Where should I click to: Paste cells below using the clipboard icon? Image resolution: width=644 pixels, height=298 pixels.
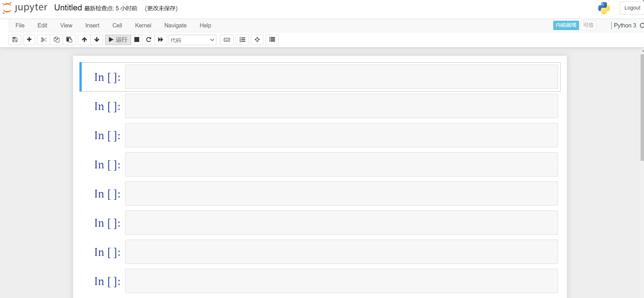(69, 40)
